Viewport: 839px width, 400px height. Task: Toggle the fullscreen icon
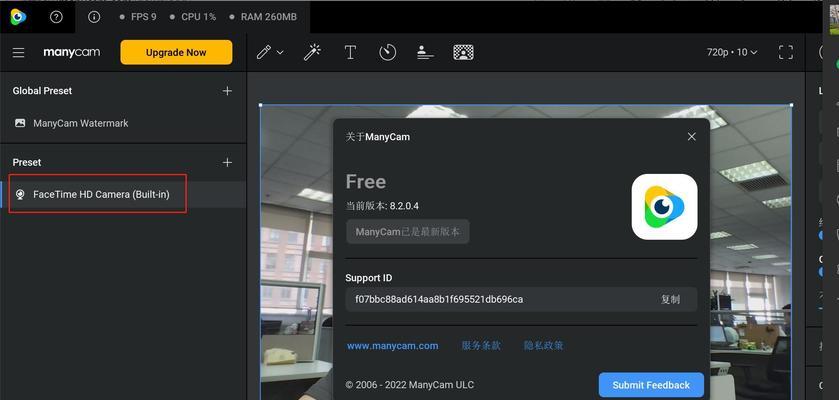(x=785, y=52)
